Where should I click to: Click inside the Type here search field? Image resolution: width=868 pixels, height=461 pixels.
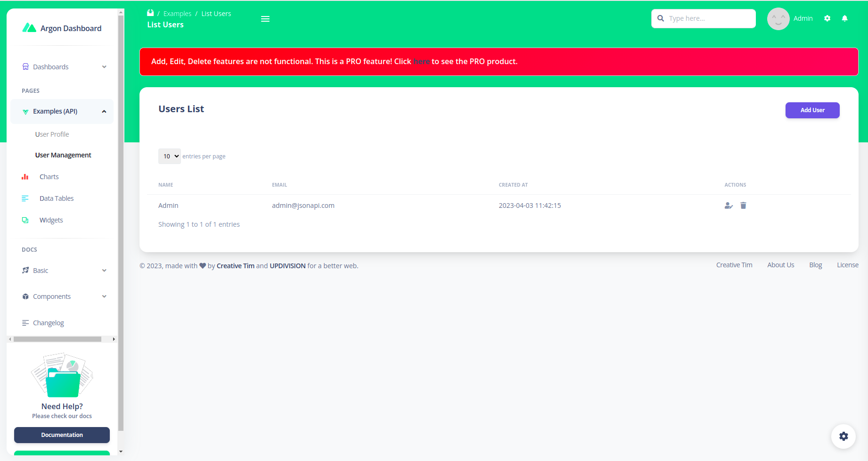pyautogui.click(x=703, y=18)
